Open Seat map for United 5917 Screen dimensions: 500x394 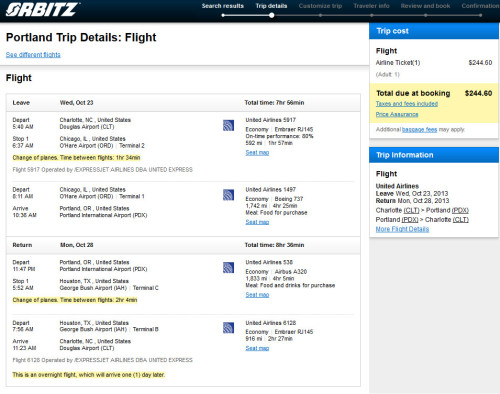(257, 153)
